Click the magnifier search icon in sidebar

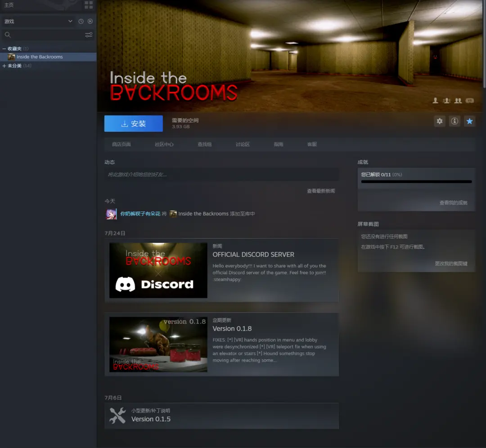(8, 35)
